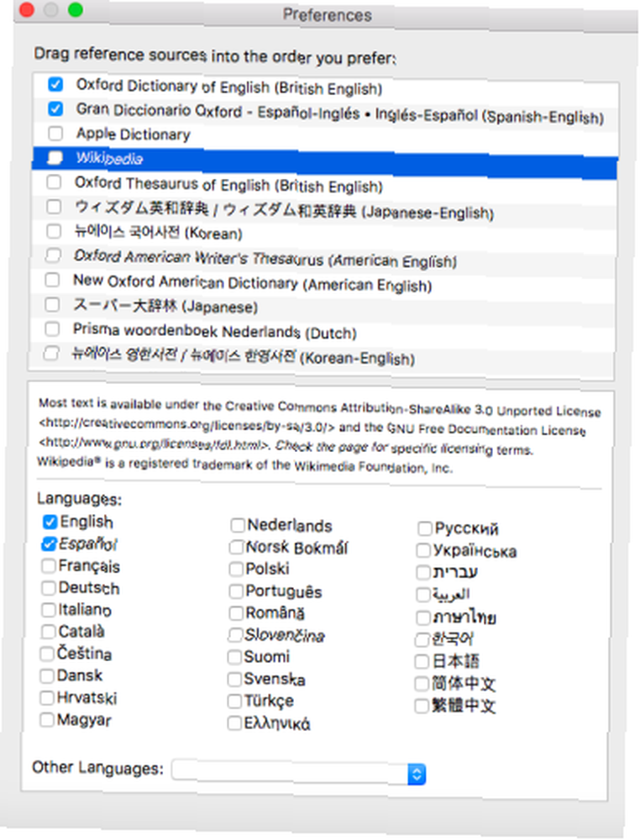Viewport: 640px width, 840px height.
Task: Tick the Ελληνικά language checkbox
Action: (234, 723)
